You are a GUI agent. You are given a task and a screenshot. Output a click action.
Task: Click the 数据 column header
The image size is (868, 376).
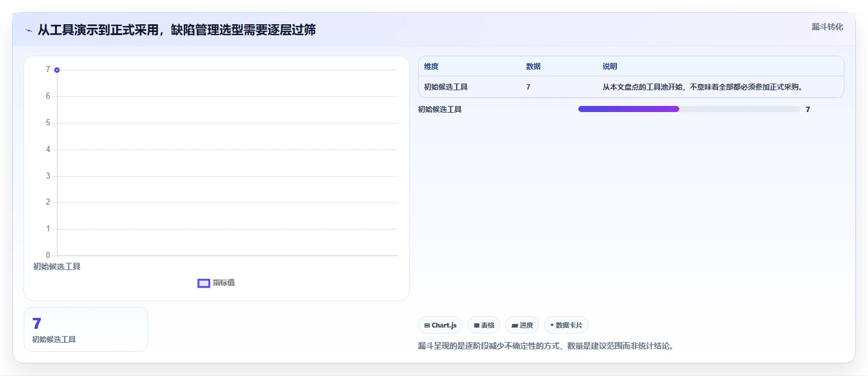coord(534,67)
